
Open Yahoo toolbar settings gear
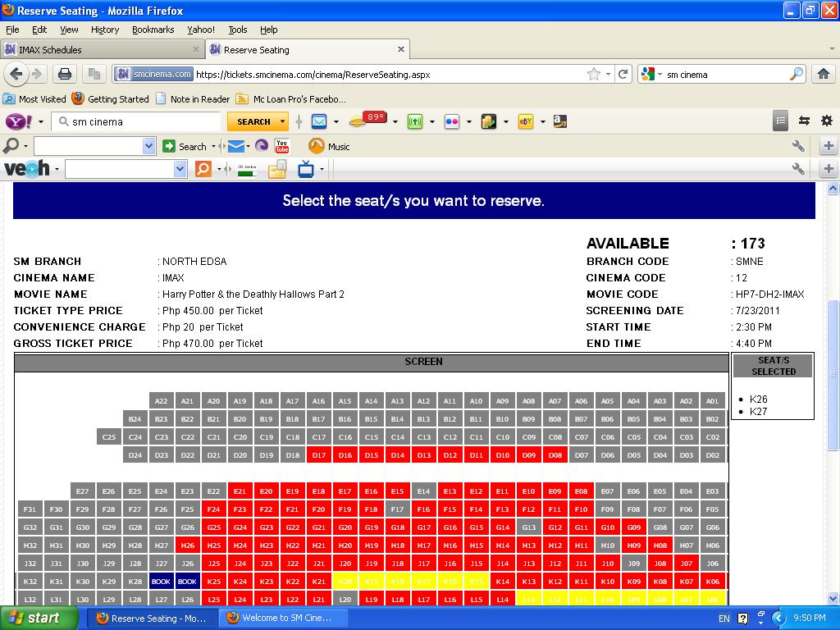(827, 121)
